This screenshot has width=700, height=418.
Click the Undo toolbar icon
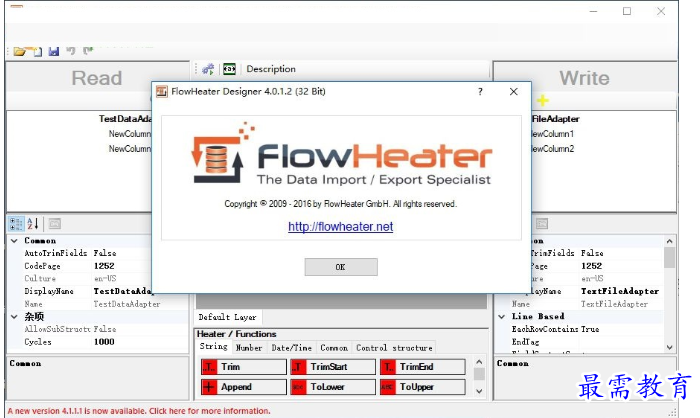tap(71, 51)
